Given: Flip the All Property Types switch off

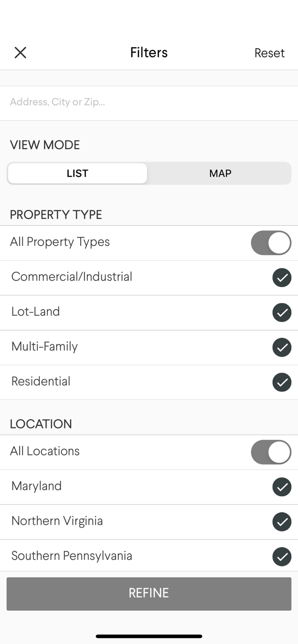Looking at the screenshot, I should [271, 243].
